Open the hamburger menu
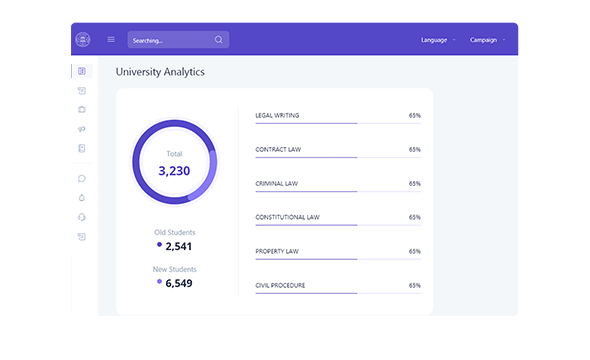 click(x=111, y=39)
